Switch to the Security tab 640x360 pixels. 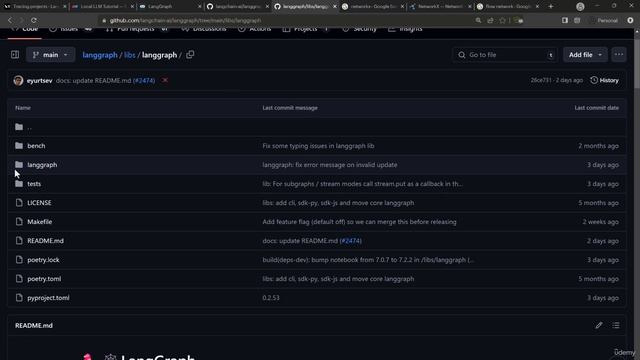point(359,30)
